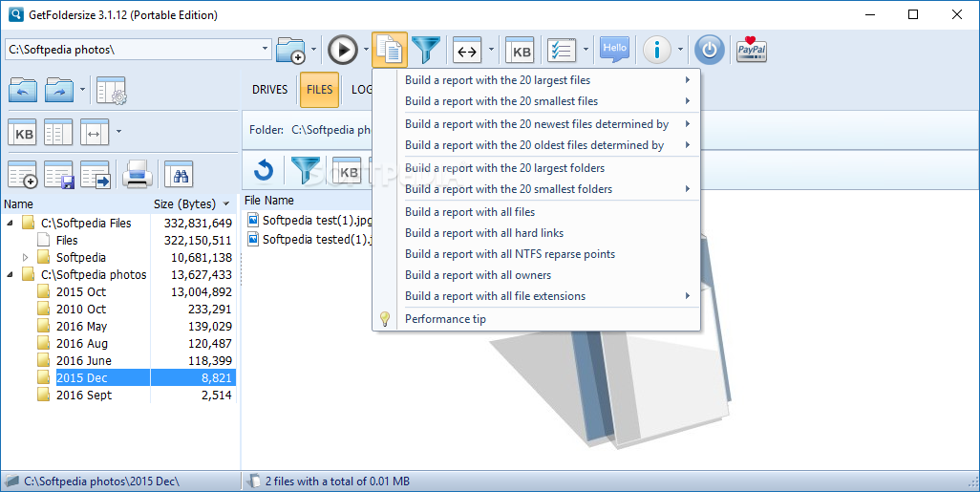Switch to the DRIVES tab

(270, 90)
